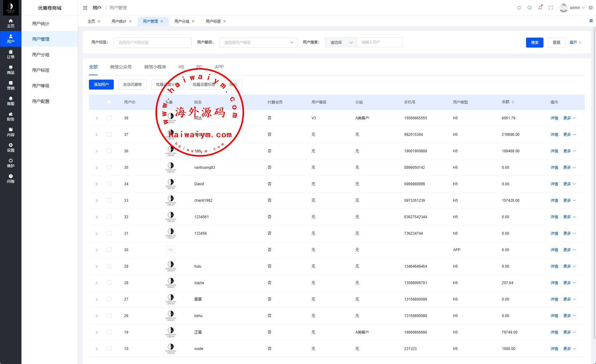The width and height of the screenshot is (596, 364).
Task: Check the select-all checkbox in table header
Action: tap(109, 102)
